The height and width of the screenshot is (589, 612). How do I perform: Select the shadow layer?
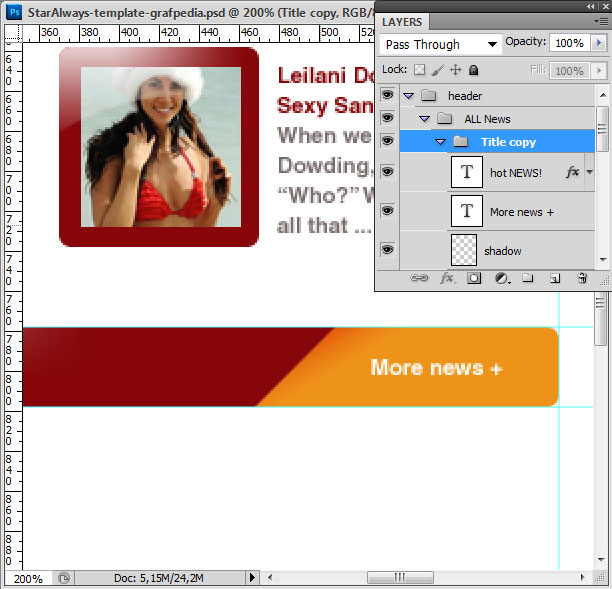click(498, 250)
